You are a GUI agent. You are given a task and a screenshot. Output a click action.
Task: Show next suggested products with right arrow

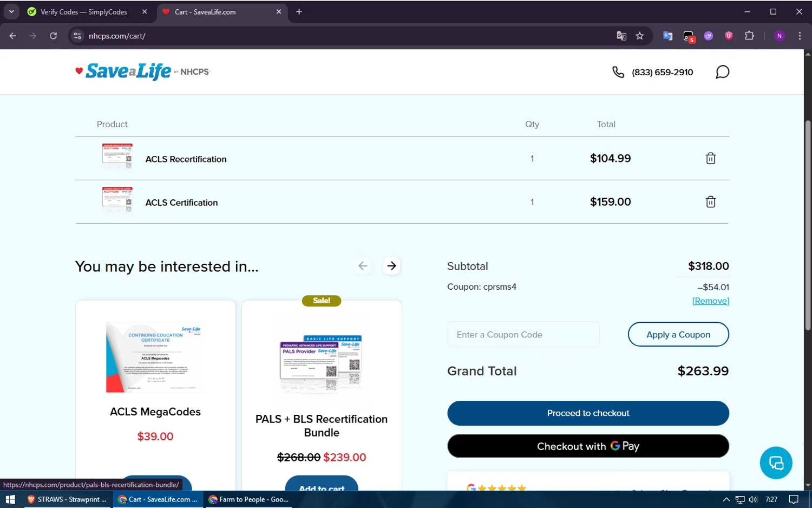pyautogui.click(x=391, y=266)
